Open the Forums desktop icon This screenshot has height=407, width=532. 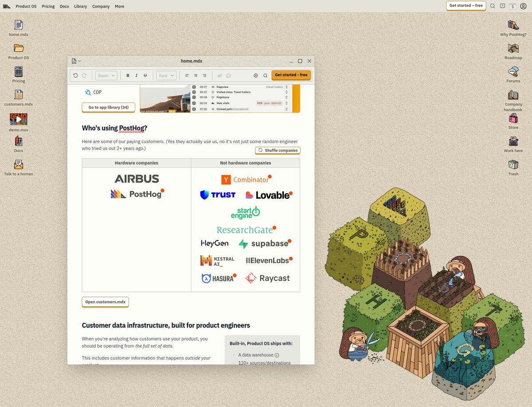513,74
